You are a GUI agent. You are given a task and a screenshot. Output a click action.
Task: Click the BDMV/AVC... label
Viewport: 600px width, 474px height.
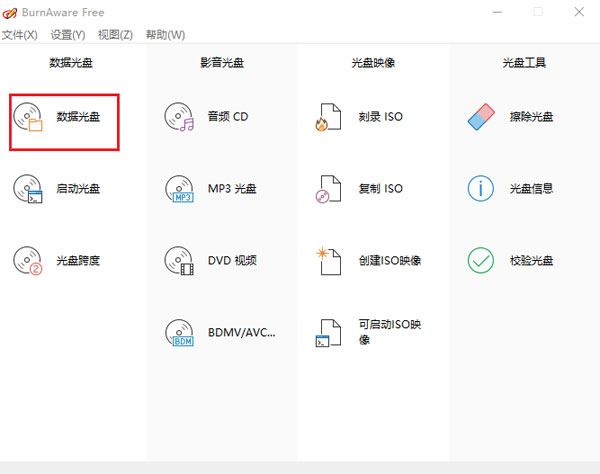[x=241, y=332]
